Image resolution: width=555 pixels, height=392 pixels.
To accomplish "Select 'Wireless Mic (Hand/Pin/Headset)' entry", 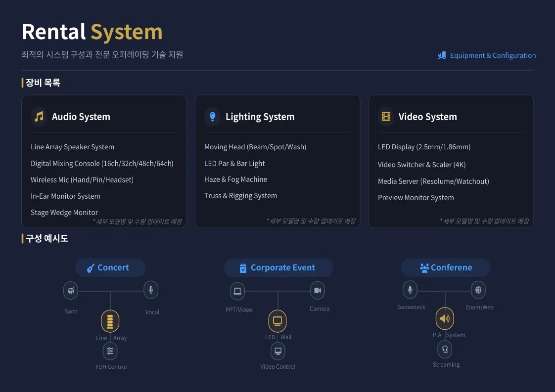I will pyautogui.click(x=82, y=180).
